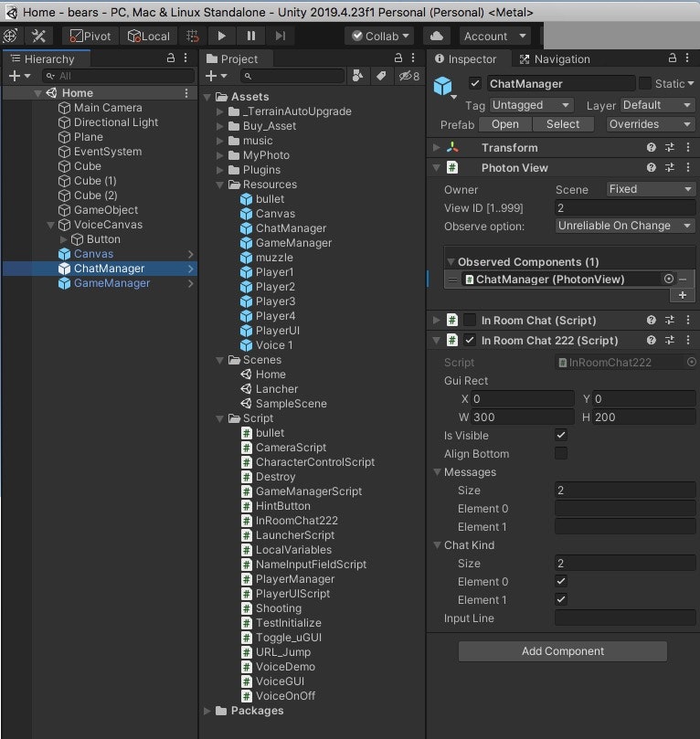Uncheck Is Visible checkbox
Viewport: 700px width, 739px height.
pyautogui.click(x=561, y=435)
